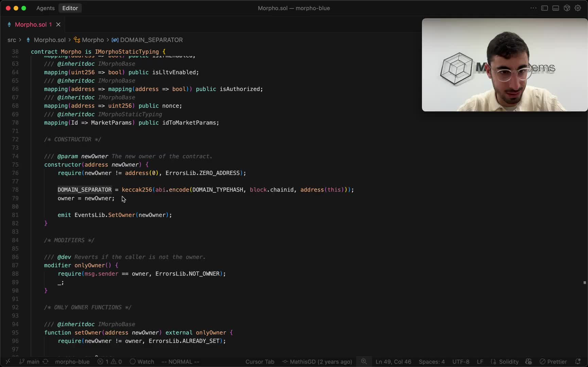Open DOMAIN_SEPARATOR breadcrumb symbol list
The image size is (588, 367).
pos(151,40)
